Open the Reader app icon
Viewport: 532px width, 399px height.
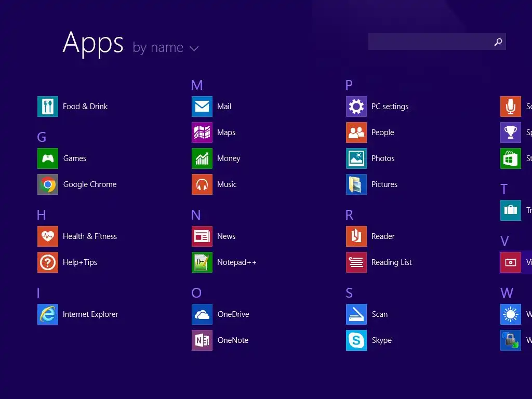(x=356, y=236)
